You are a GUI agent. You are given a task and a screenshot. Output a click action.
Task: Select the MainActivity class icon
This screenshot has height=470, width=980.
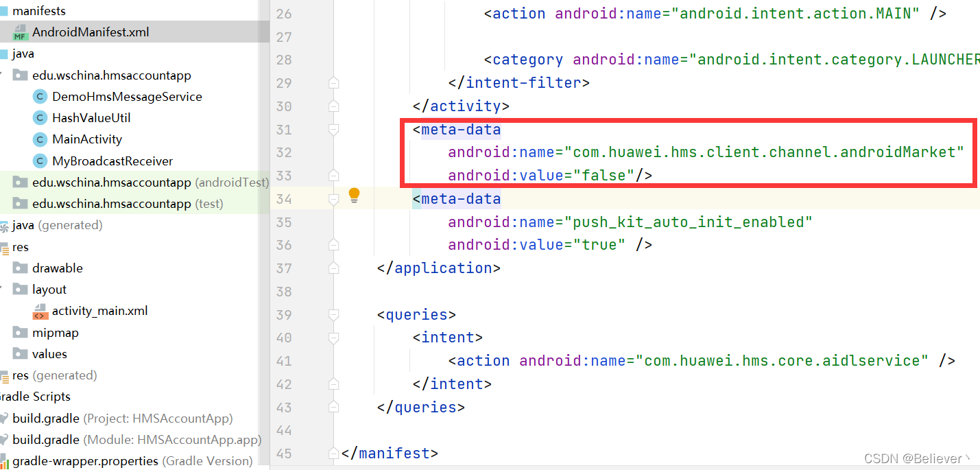40,139
